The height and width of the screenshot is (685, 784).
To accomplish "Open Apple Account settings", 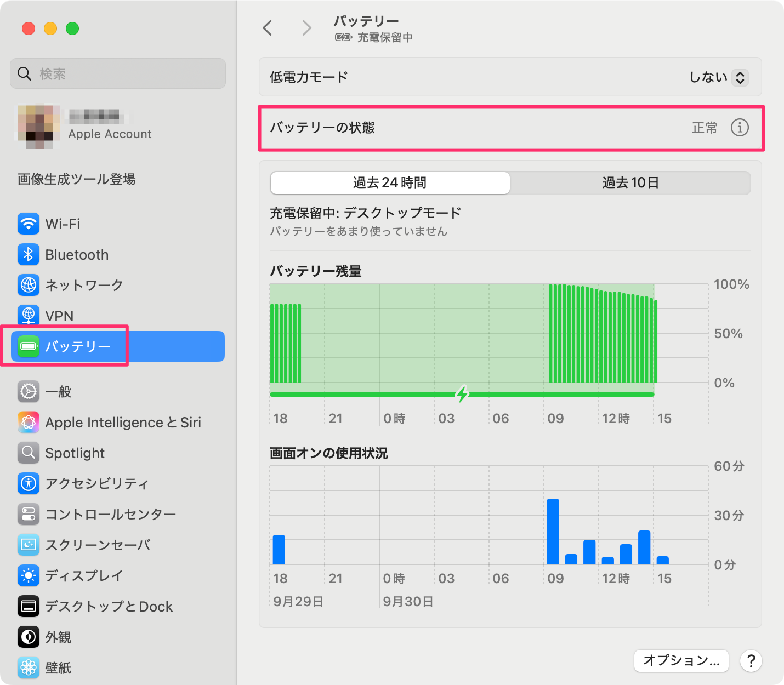I will tap(109, 126).
